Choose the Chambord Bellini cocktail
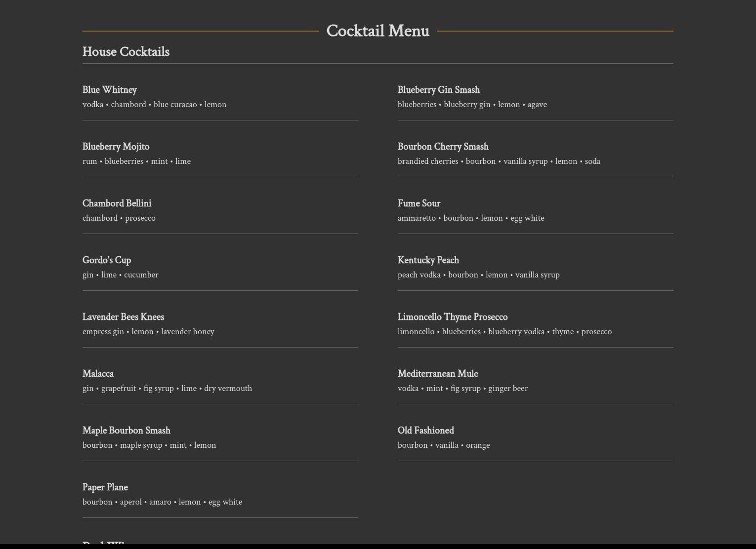Viewport: 756px width, 549px height. pos(117,203)
